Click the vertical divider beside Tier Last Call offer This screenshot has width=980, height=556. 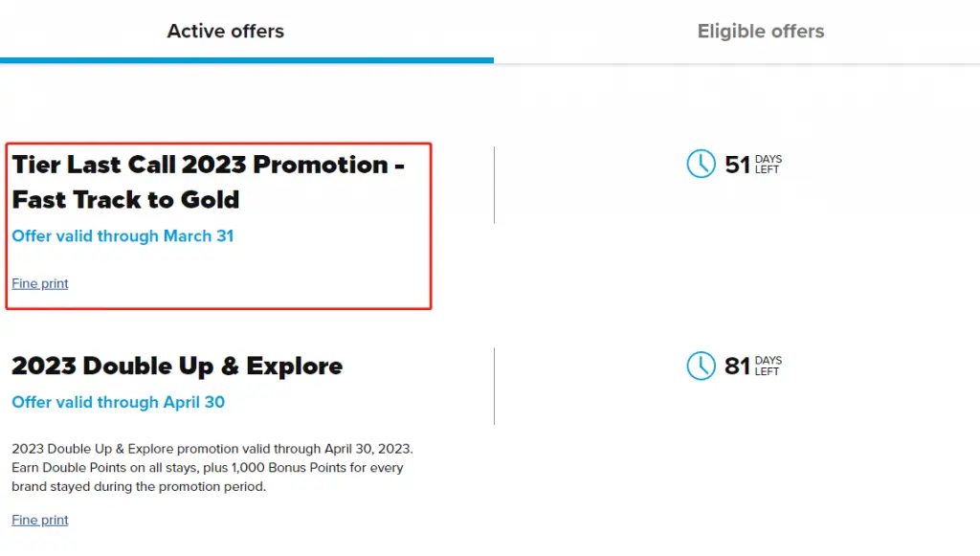pyautogui.click(x=494, y=185)
